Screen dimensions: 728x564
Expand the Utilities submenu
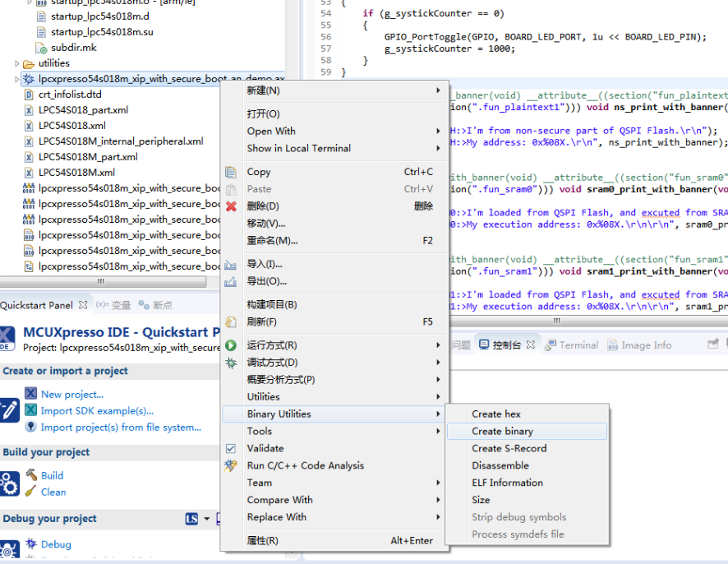343,397
